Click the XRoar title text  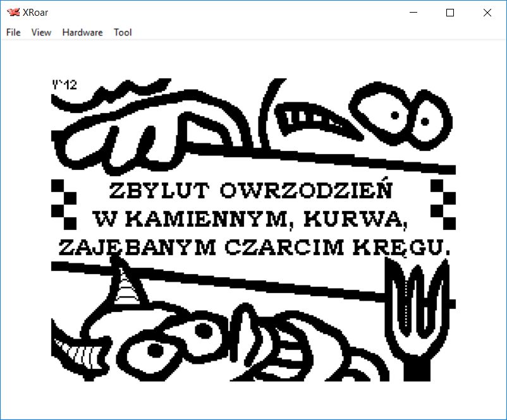tap(35, 13)
